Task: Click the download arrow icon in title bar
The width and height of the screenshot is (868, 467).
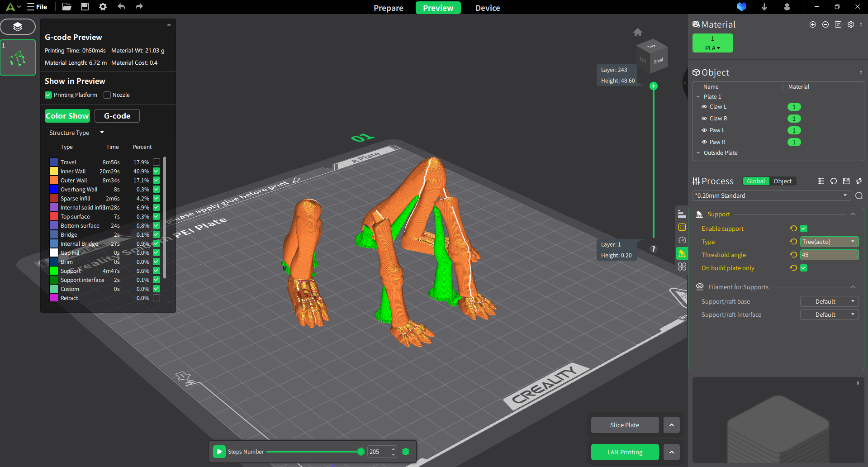Action: pyautogui.click(x=764, y=7)
